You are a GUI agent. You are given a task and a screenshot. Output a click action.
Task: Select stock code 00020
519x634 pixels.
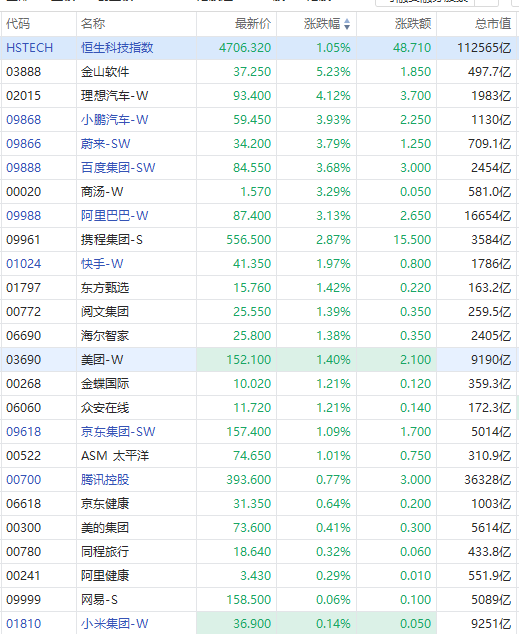tap(23, 192)
